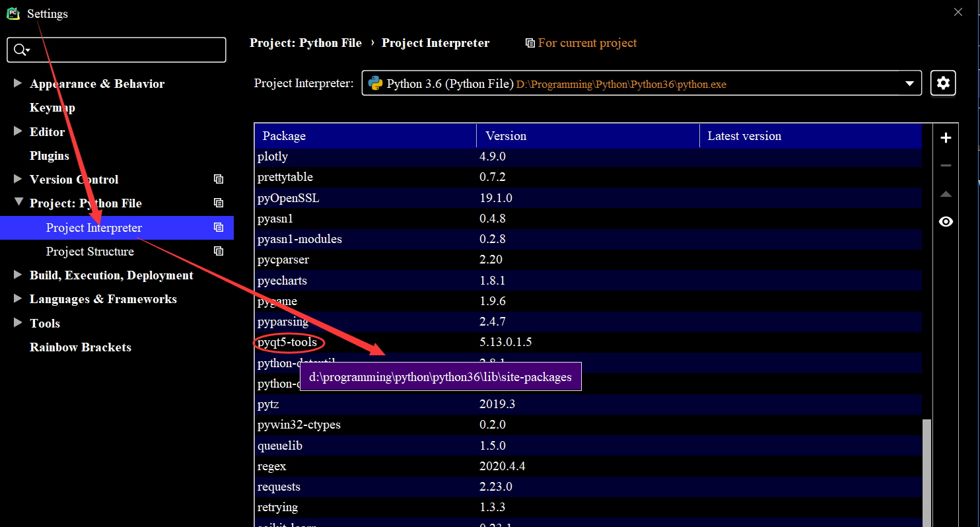The width and height of the screenshot is (980, 527).
Task: Close the Settings dialog
Action: click(958, 12)
